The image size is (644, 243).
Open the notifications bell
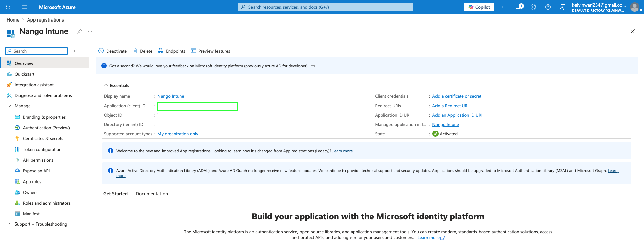tap(519, 7)
